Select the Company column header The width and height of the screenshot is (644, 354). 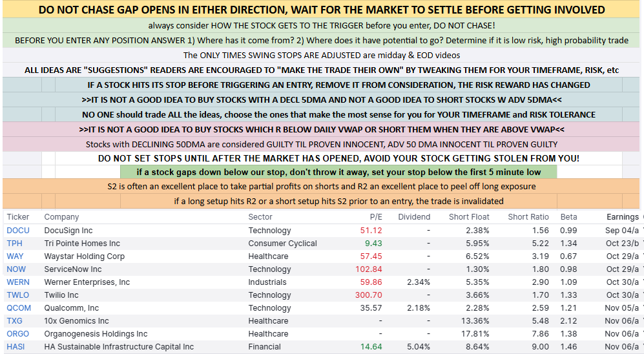(61, 217)
